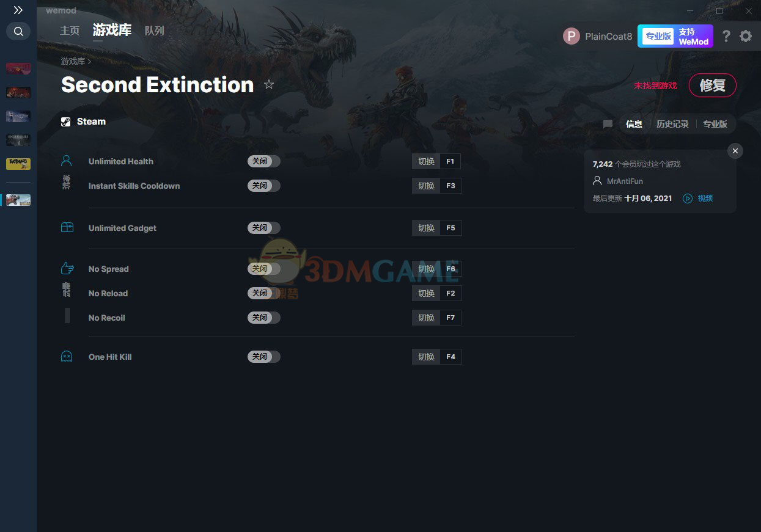Click the player category person icon

[67, 161]
